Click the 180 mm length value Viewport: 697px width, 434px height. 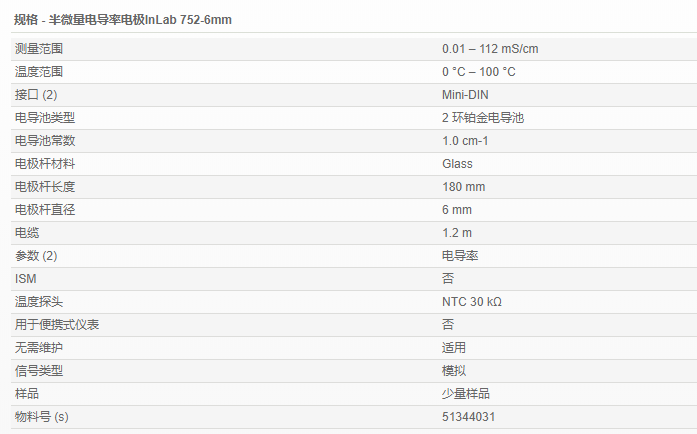463,187
